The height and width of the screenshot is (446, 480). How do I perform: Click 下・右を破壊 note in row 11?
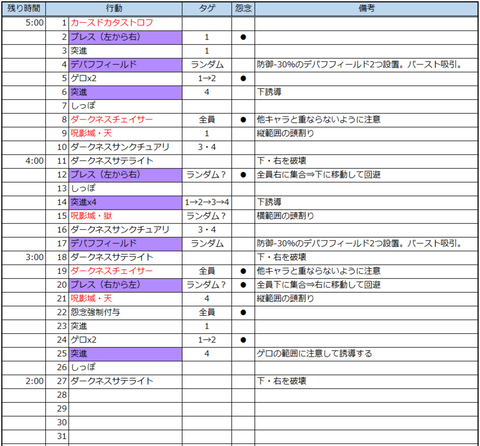(282, 161)
